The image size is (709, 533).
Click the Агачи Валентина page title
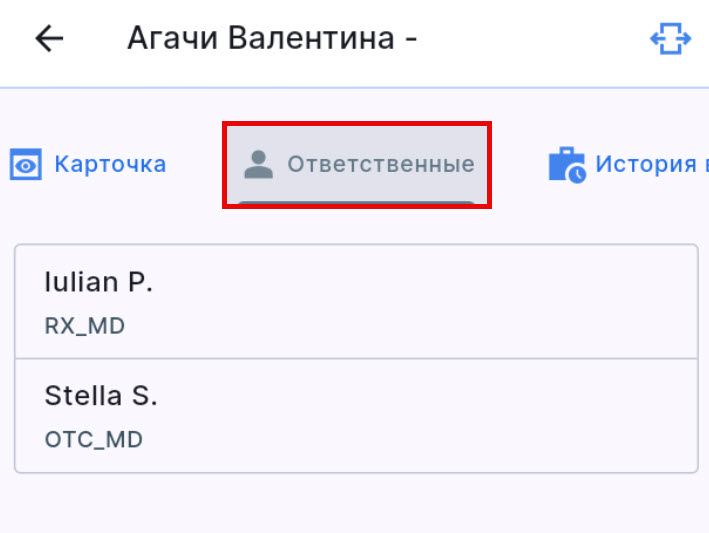(x=272, y=39)
